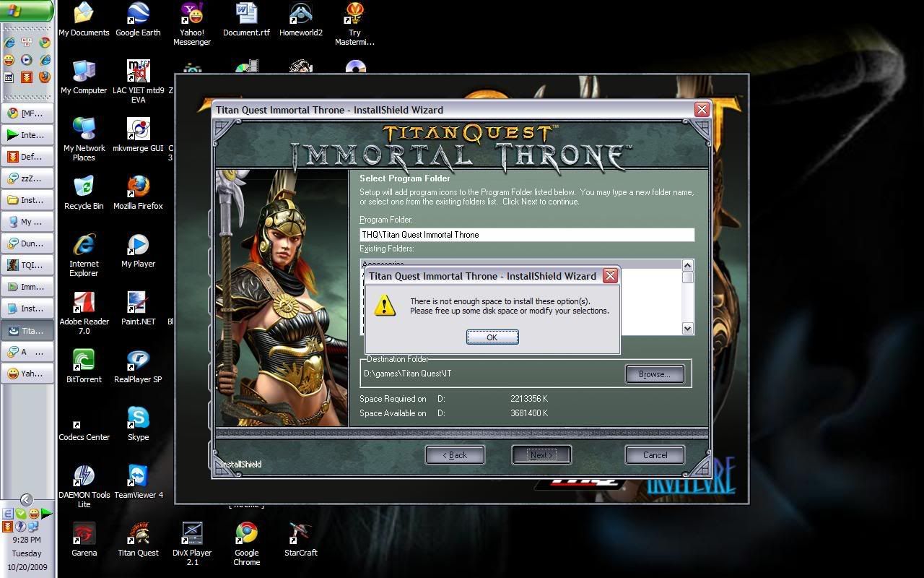Select BitTorrent desktop icon
The height and width of the screenshot is (578, 924).
84,366
